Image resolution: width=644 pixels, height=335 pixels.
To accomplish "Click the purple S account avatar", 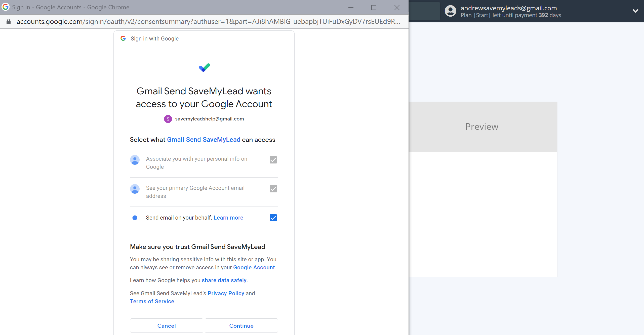I will coord(168,119).
